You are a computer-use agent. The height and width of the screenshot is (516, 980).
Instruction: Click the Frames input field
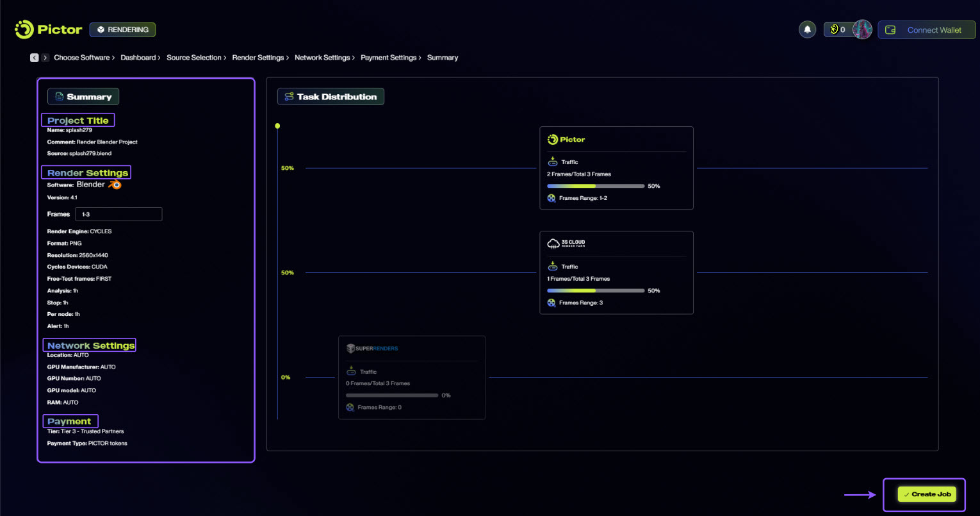point(118,214)
